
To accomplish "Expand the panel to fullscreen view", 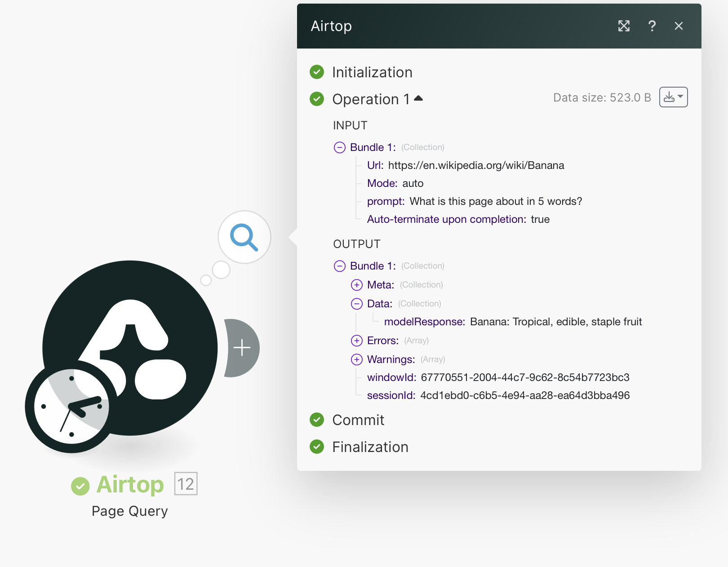I will [x=624, y=26].
